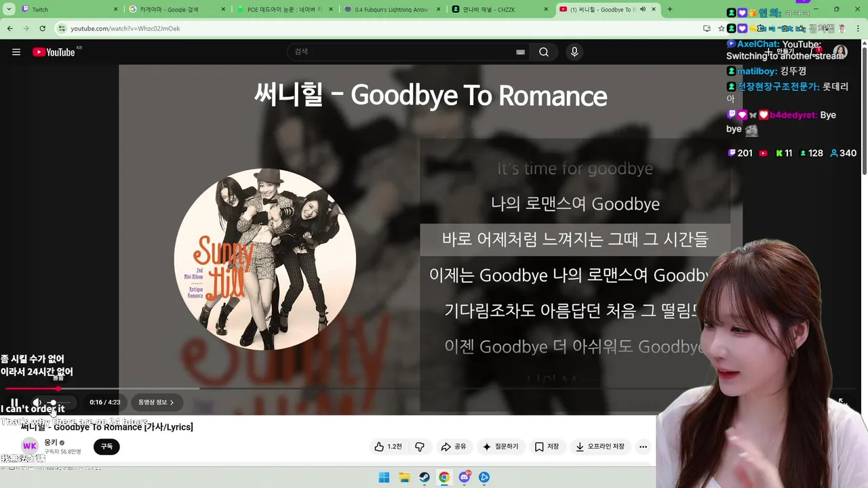Switch to Fubgun's Lightning Arrow tab

pos(392,9)
